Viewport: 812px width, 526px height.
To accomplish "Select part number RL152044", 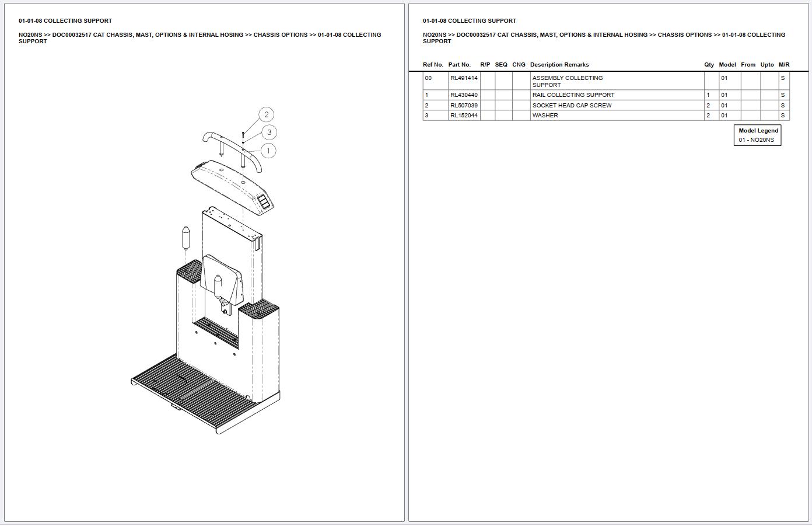I will coord(464,115).
